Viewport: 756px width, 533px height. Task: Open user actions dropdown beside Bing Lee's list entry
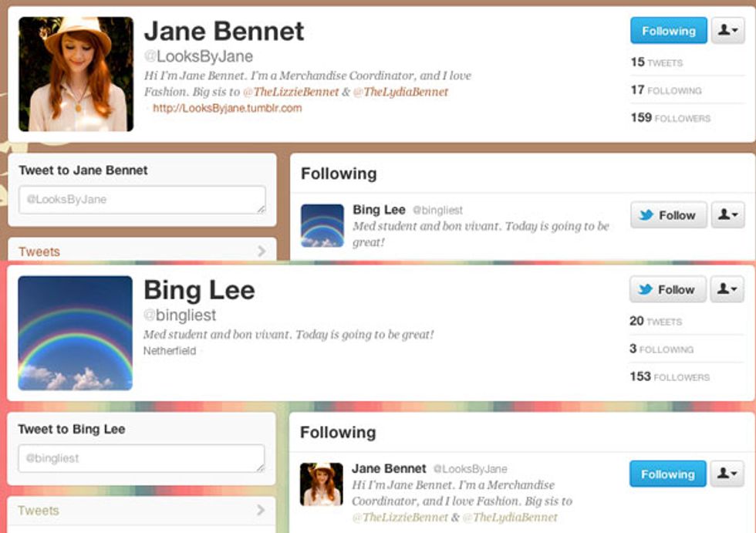click(x=728, y=214)
